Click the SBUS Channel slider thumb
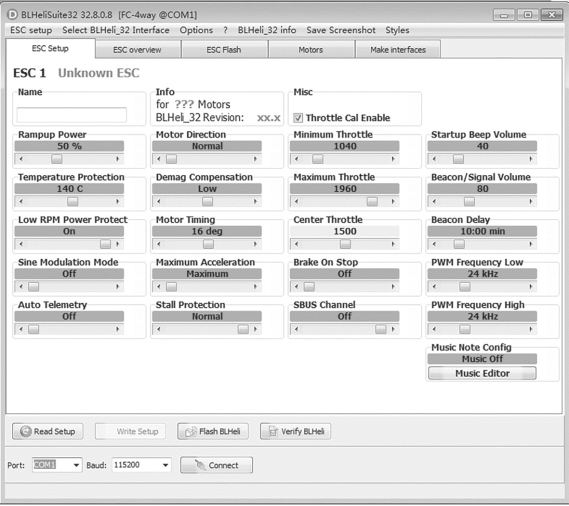The image size is (569, 506). [381, 329]
